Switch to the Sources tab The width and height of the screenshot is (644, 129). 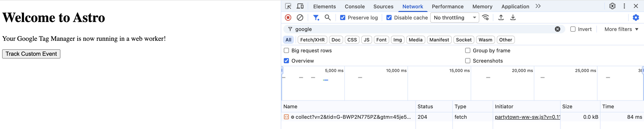coord(383,6)
